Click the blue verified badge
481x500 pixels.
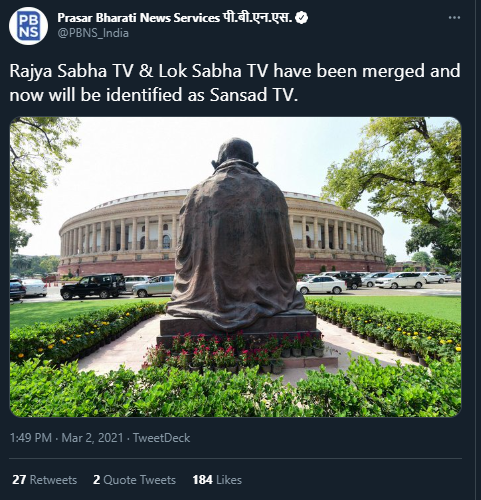coord(302,18)
